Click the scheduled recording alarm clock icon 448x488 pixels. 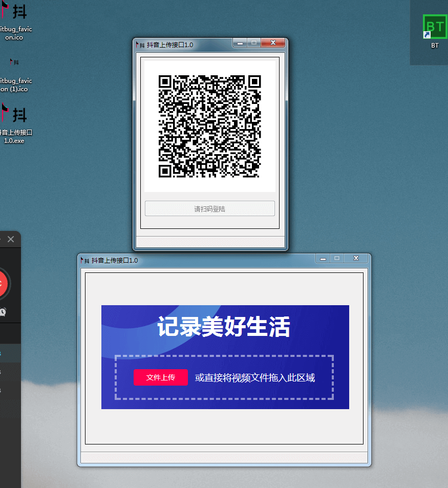[3, 312]
